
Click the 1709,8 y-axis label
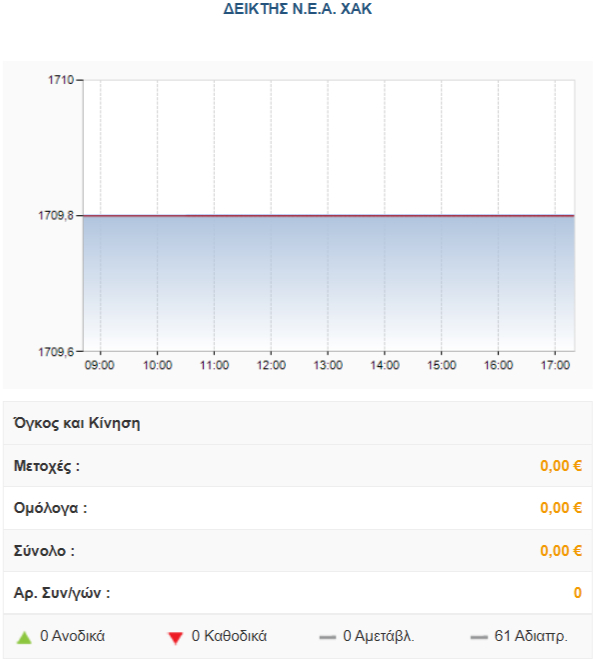(x=56, y=215)
